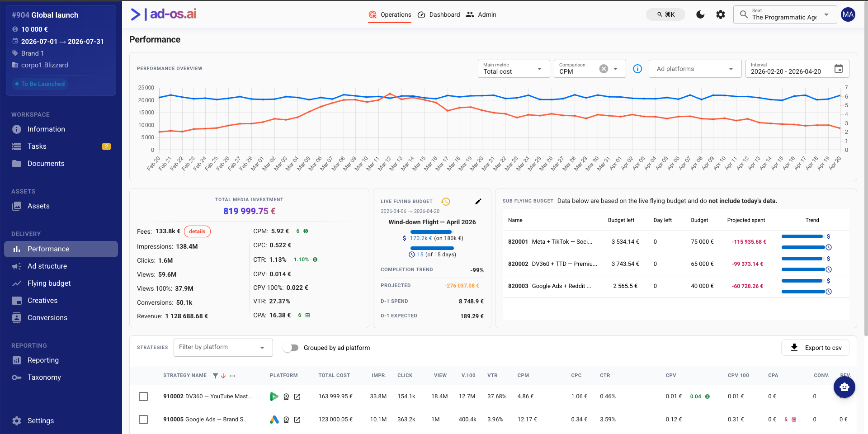Screen dimensions: 868x434
Task: Click the fees details button
Action: (197, 231)
